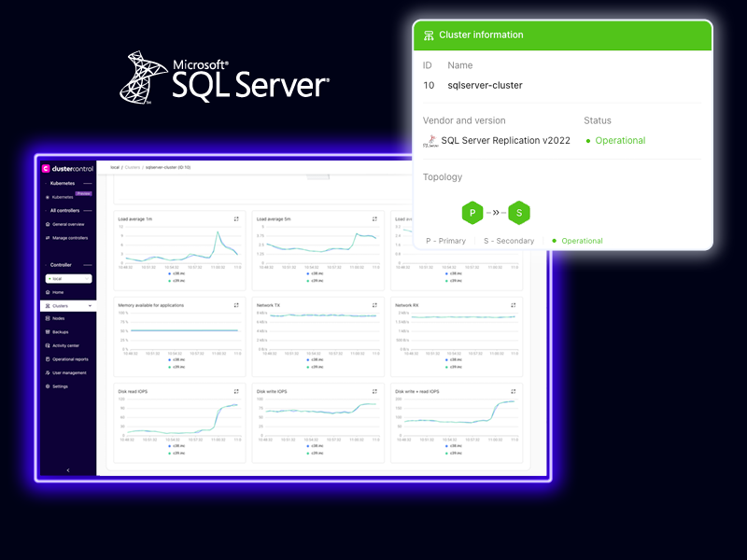Go to Backups in the sidebar

coord(61,331)
